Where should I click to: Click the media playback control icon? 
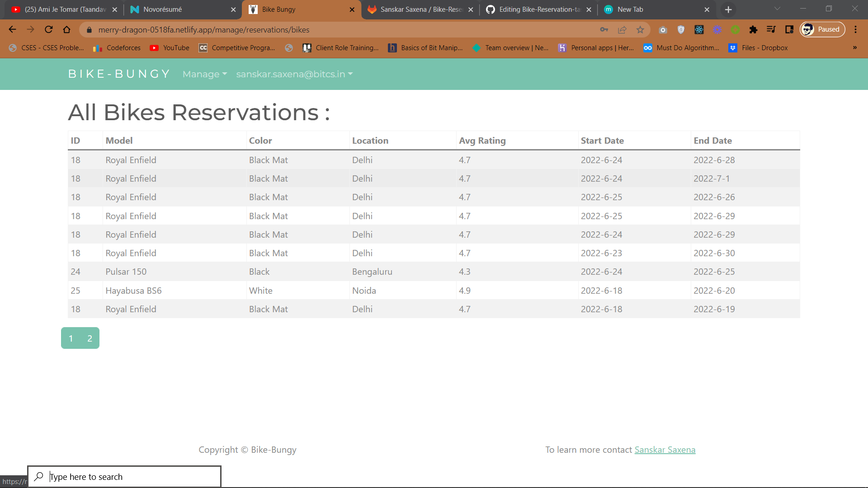(772, 29)
